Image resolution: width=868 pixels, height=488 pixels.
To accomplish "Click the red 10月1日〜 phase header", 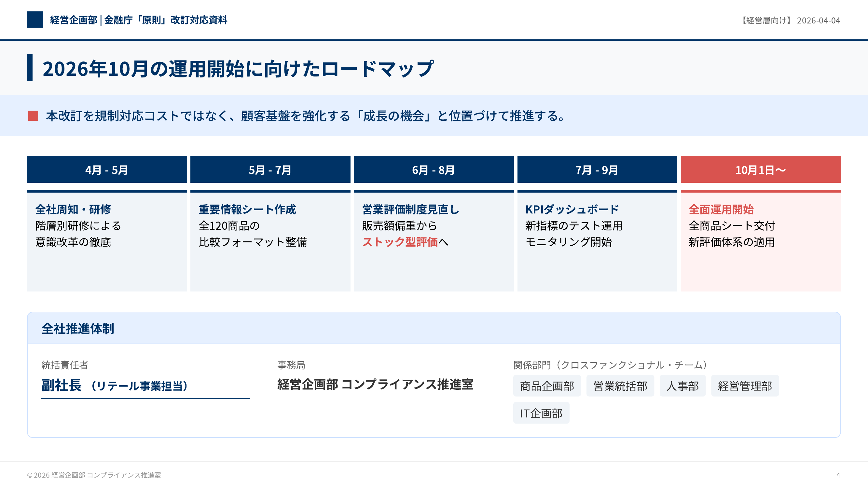I will coord(760,170).
